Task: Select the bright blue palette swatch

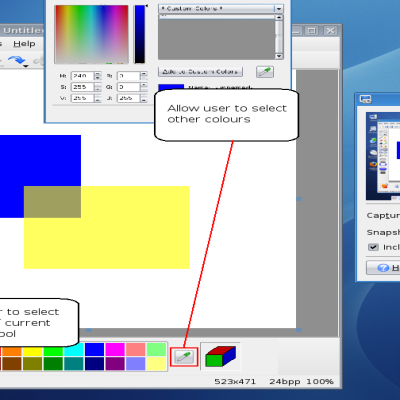Action: [x=94, y=350]
